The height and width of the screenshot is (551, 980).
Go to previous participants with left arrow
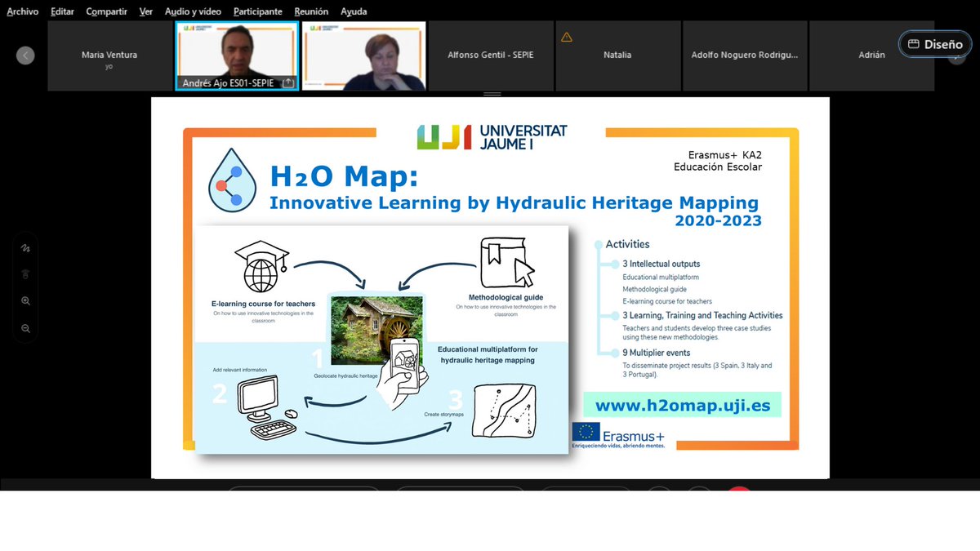tap(25, 56)
